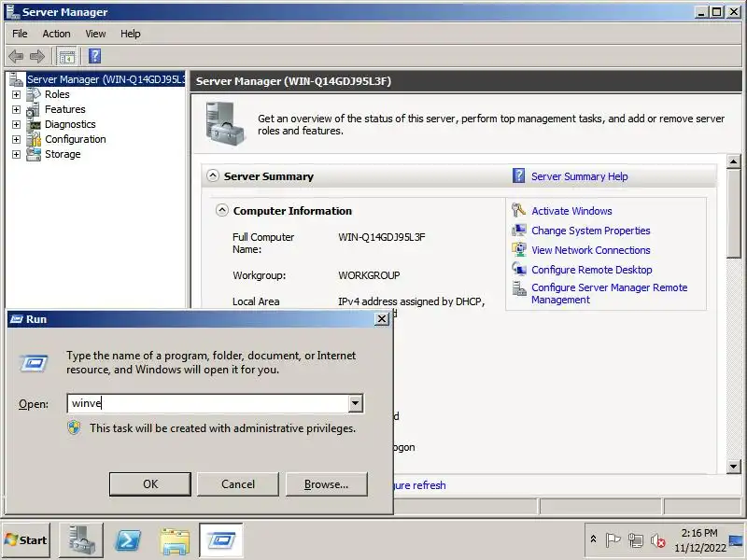Viewport: 747px width, 560px height.
Task: Expand the Roles tree node
Action: coord(16,95)
